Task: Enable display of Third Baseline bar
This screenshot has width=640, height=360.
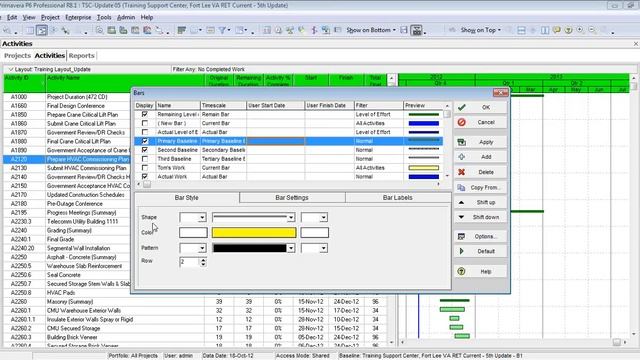Action: pyautogui.click(x=144, y=159)
